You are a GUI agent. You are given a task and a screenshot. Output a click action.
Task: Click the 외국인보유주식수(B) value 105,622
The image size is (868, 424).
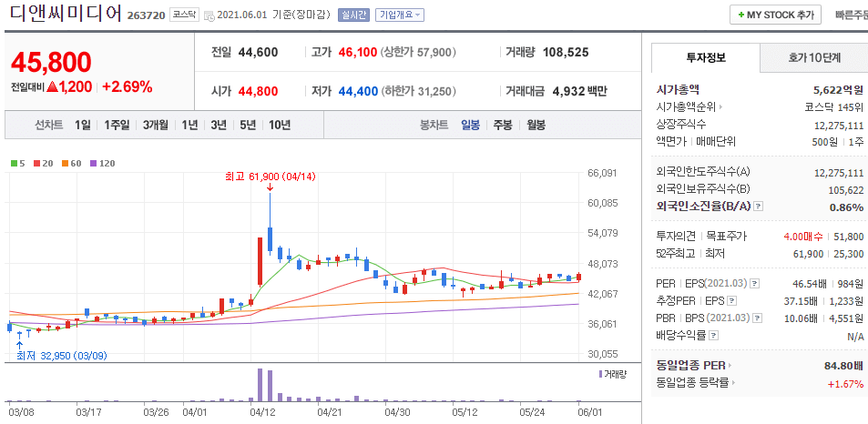tap(845, 189)
